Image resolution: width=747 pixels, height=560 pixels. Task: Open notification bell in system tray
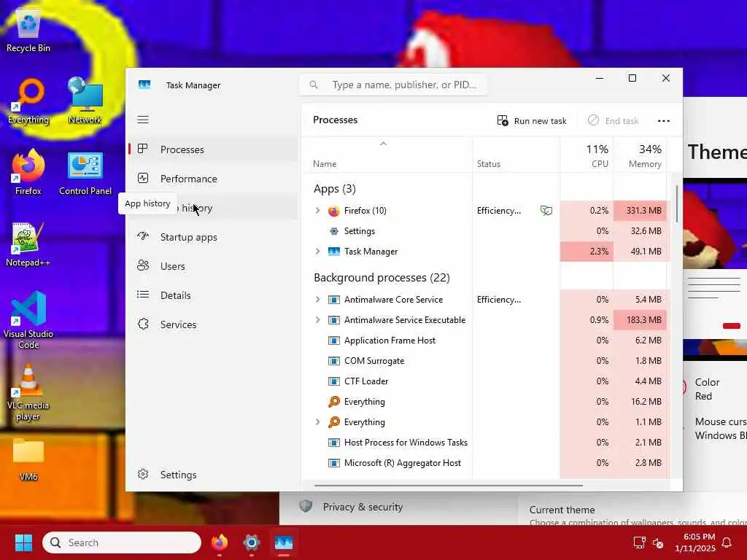(x=727, y=542)
